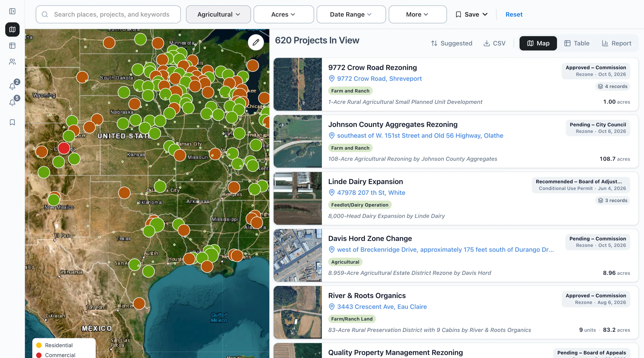This screenshot has height=358, width=644.
Task: Focus the search places and keywords field
Action: [108, 14]
